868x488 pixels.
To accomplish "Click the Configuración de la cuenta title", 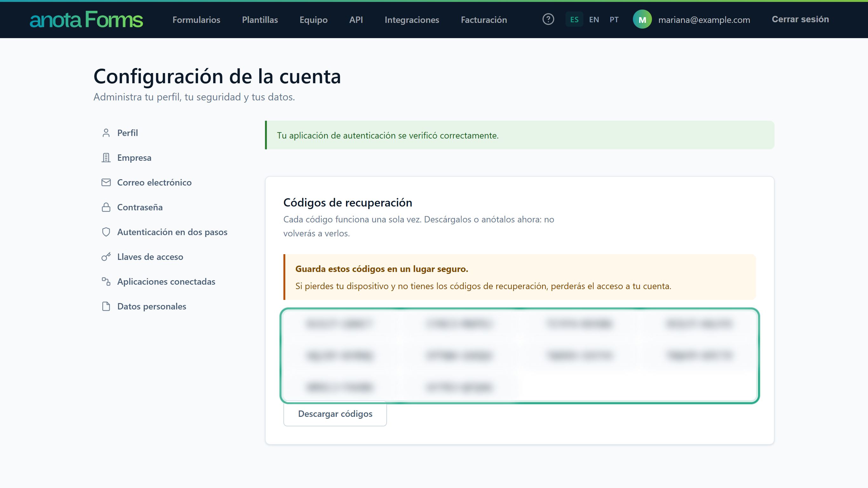I will point(217,76).
